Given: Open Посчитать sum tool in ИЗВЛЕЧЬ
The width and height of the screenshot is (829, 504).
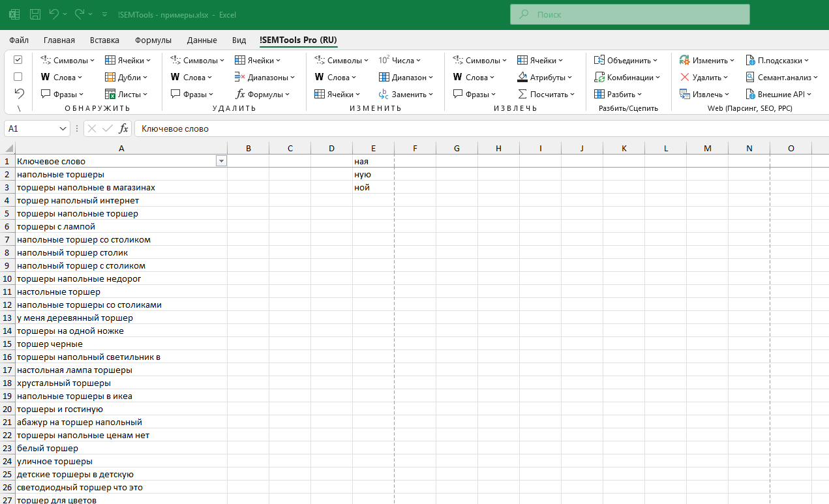Looking at the screenshot, I should 546,94.
